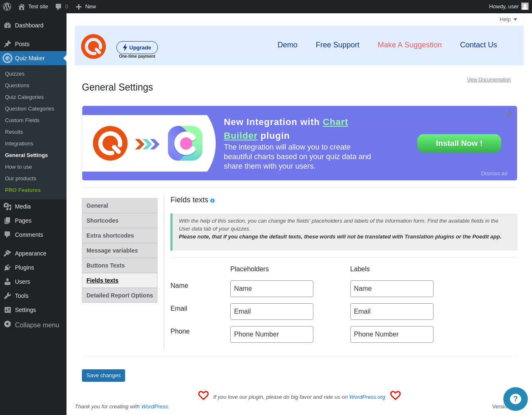The image size is (532, 415).
Task: Focus the Name label input field
Action: (x=392, y=289)
